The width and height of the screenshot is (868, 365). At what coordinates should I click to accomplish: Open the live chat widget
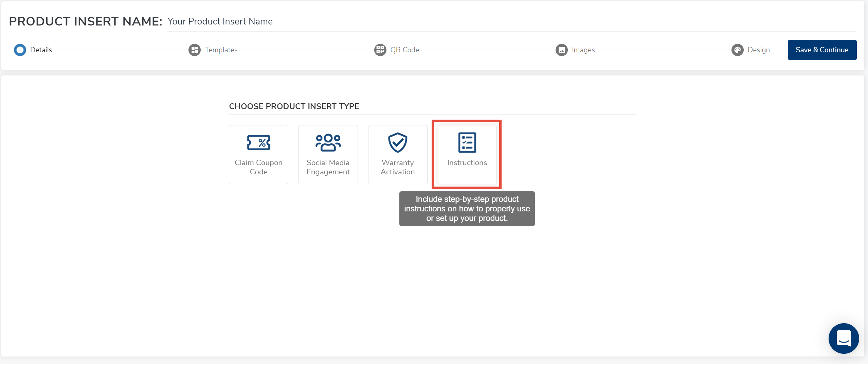tap(844, 338)
